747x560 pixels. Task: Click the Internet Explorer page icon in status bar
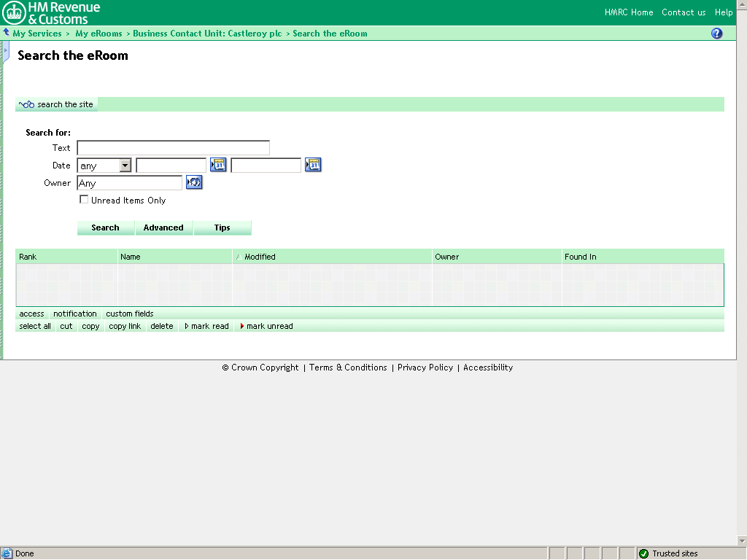coord(7,553)
